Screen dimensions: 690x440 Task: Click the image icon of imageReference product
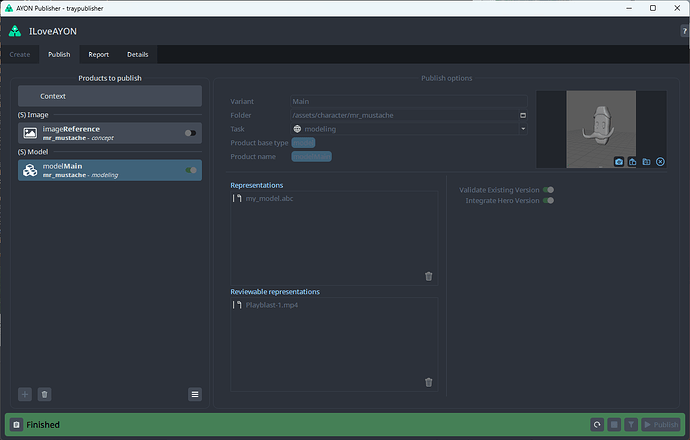pos(30,133)
